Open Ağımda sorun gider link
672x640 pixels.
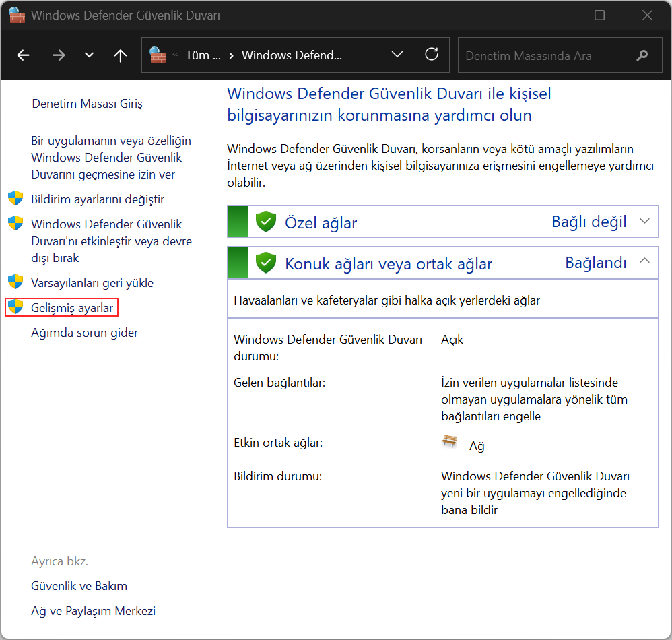84,333
